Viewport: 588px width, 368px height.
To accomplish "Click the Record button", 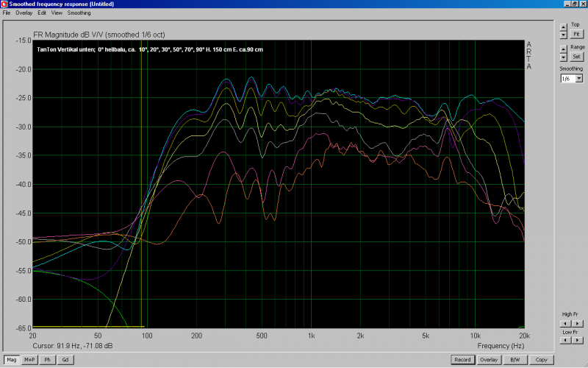I will (462, 359).
